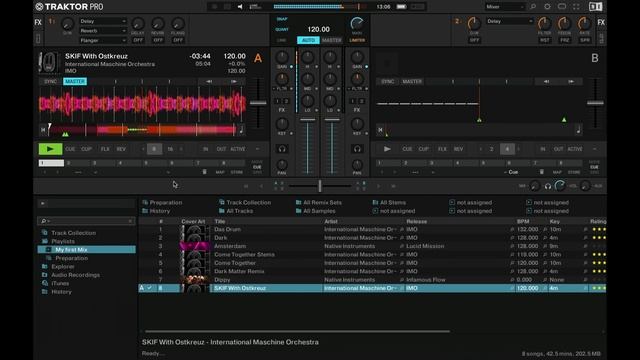Toggle MASTER on Deck A

tap(75, 82)
